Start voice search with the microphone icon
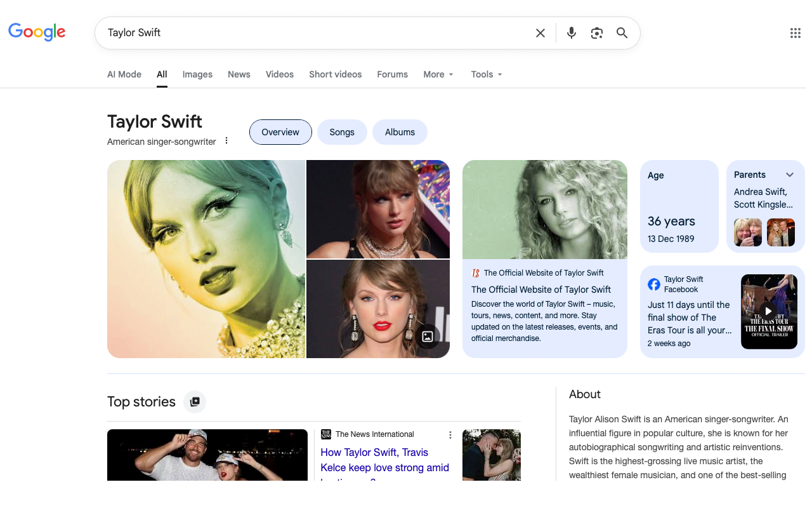 coord(572,33)
